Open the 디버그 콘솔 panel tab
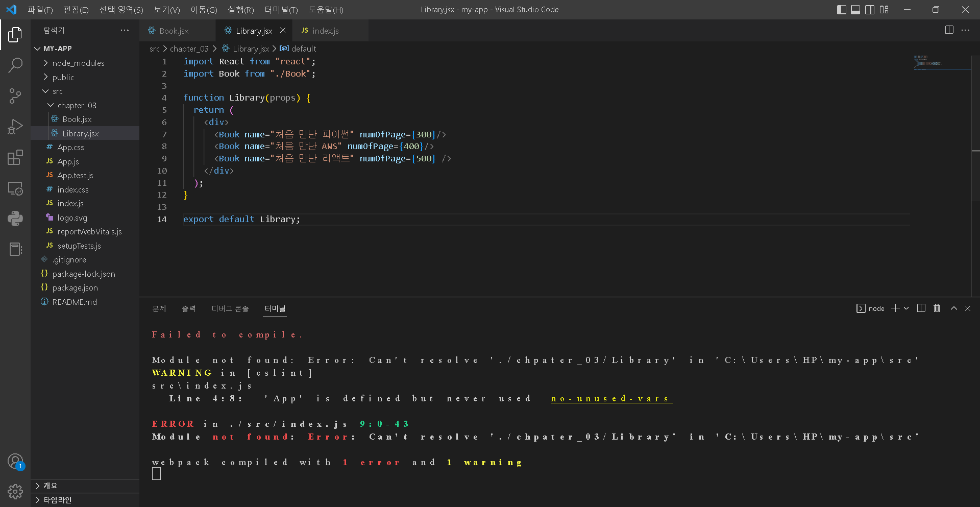 230,308
